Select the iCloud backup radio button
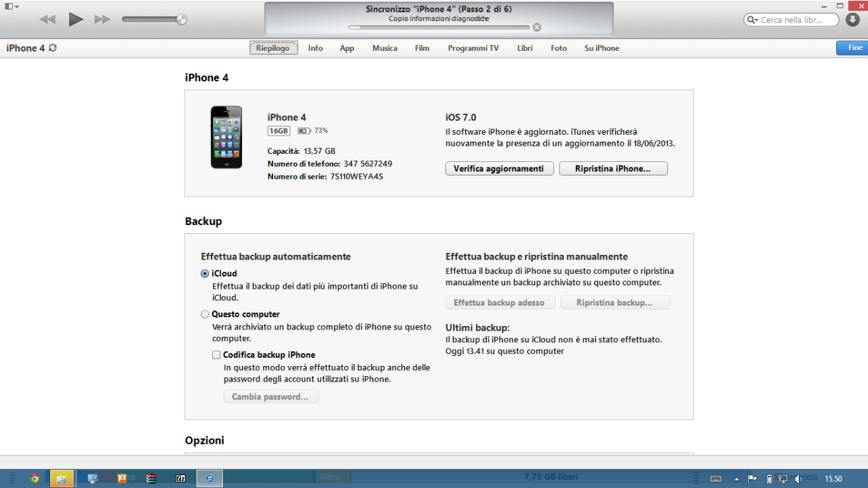 coord(205,274)
